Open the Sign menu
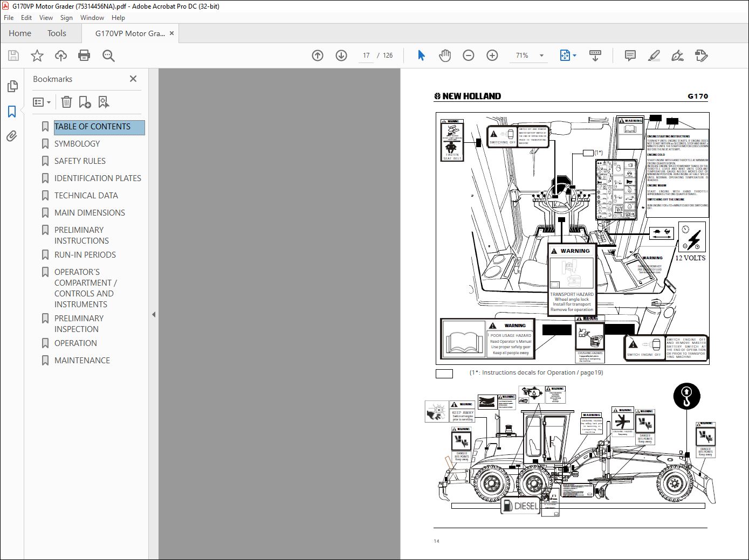The image size is (749, 560). tap(66, 18)
